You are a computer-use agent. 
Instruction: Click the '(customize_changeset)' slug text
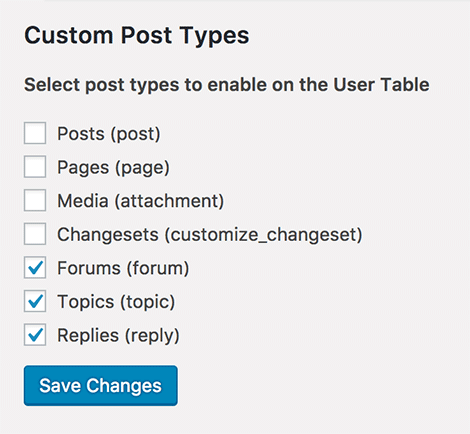coord(264,235)
